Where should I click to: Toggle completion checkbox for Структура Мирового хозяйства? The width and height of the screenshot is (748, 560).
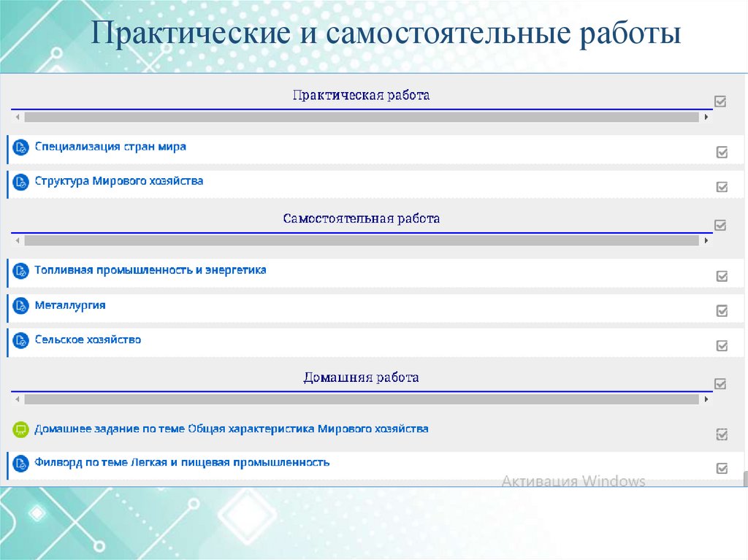[722, 186]
